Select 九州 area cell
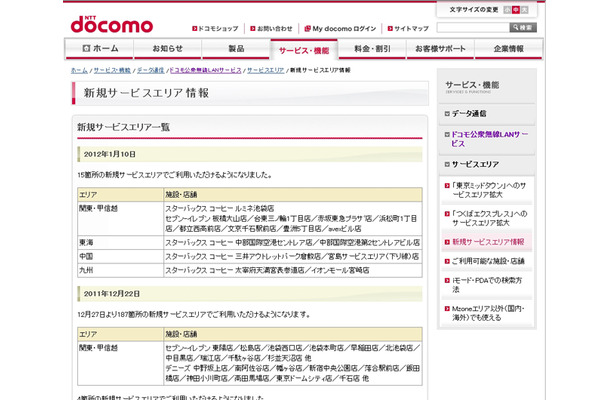The width and height of the screenshot is (610, 400). point(120,270)
